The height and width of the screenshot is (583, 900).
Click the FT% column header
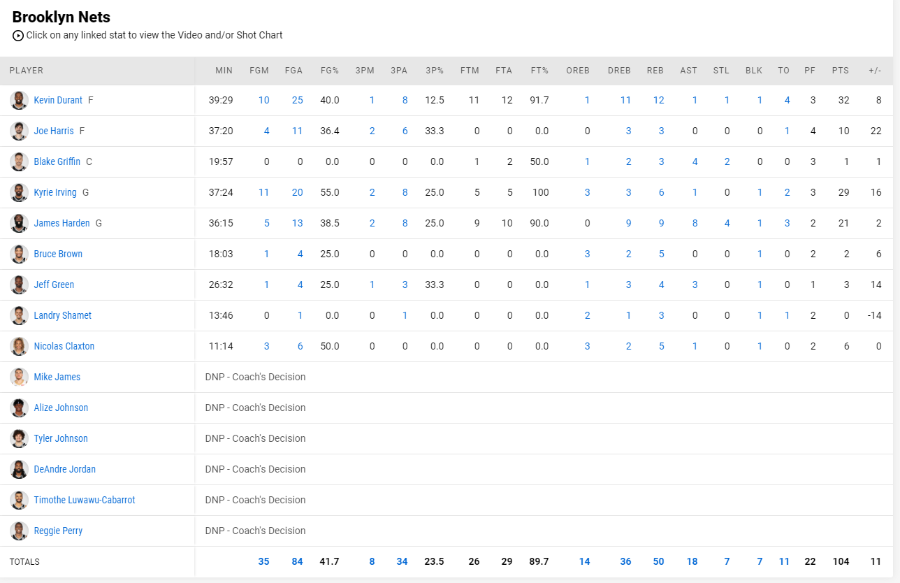(x=540, y=71)
